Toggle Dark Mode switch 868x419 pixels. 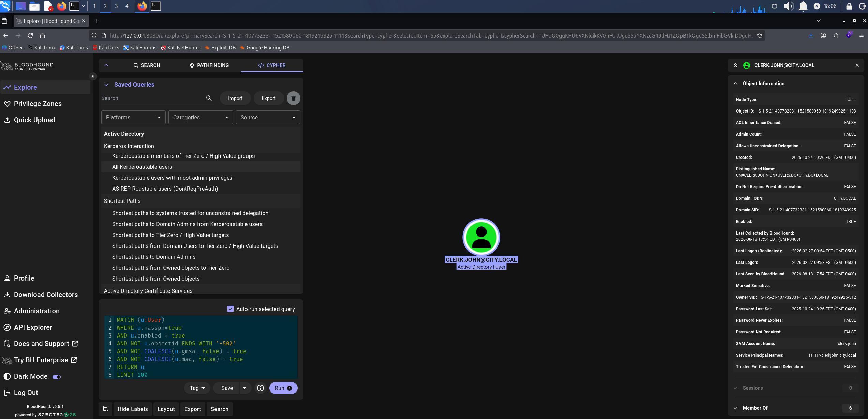coord(57,377)
